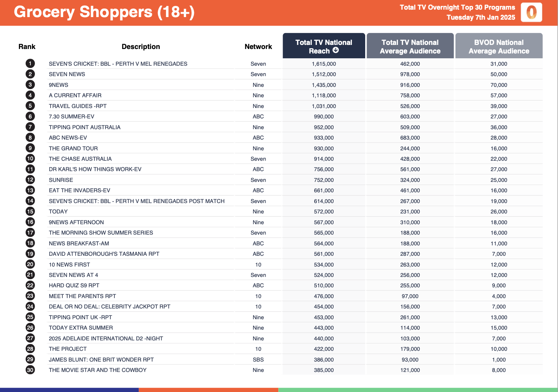Click EAT THE INVADERS-EV program name
This screenshot has height=392, width=558.
80,190
